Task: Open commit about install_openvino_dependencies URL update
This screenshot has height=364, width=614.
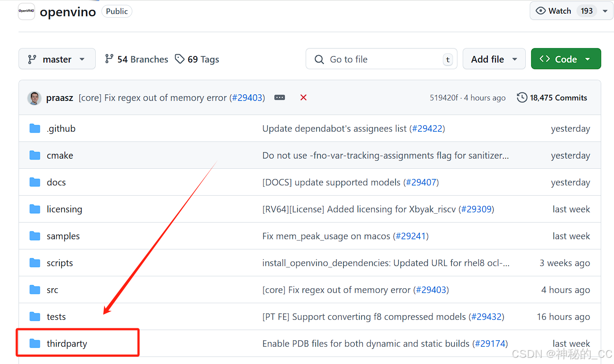Action: 386,263
